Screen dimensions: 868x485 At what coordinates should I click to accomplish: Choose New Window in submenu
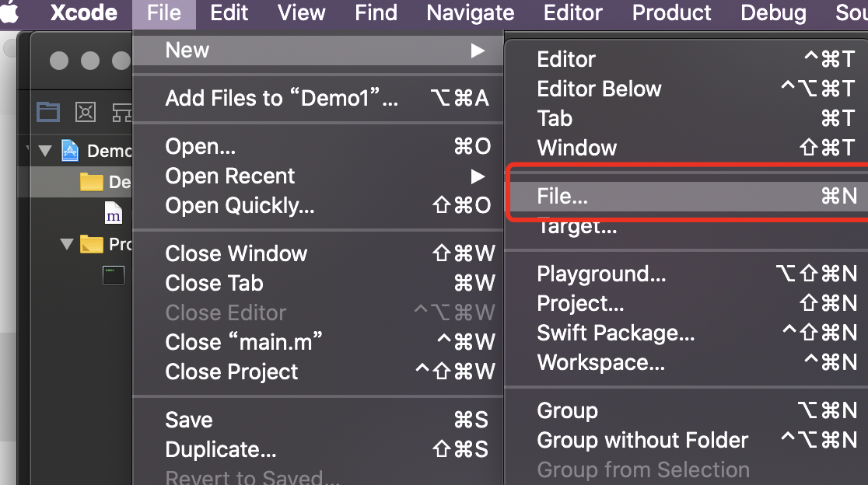pyautogui.click(x=687, y=148)
